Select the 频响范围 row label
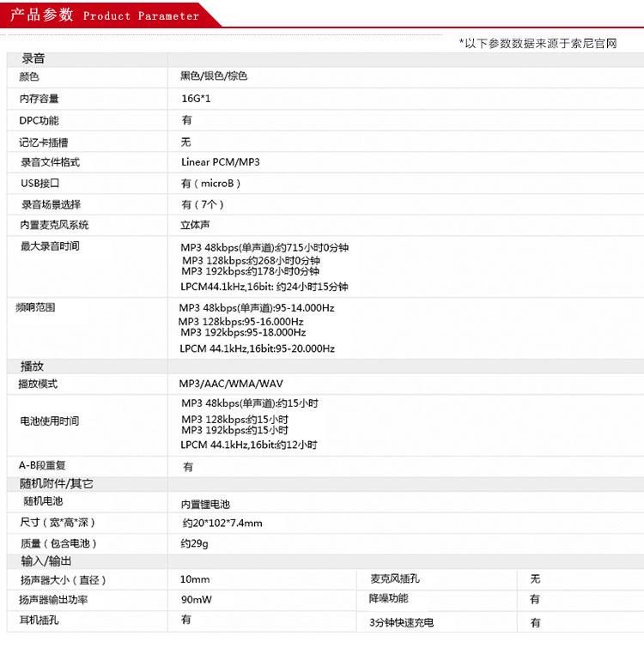This screenshot has height=648, width=644. coord(36,307)
